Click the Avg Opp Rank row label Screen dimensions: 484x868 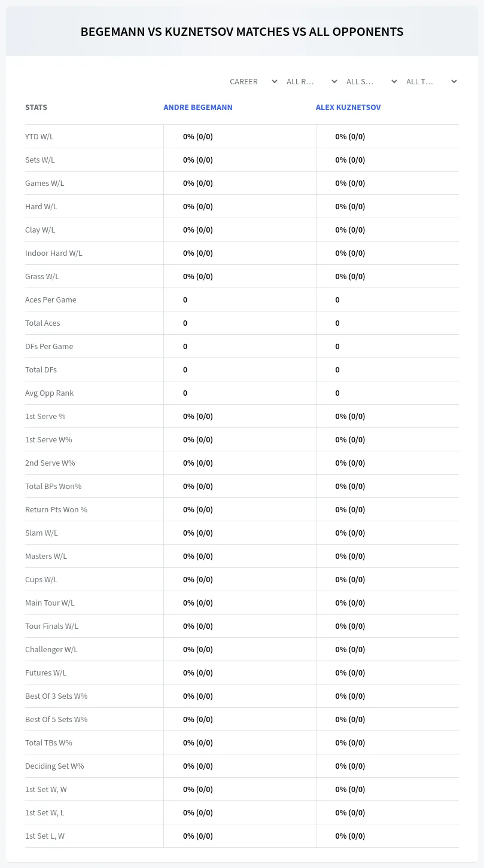coord(50,393)
